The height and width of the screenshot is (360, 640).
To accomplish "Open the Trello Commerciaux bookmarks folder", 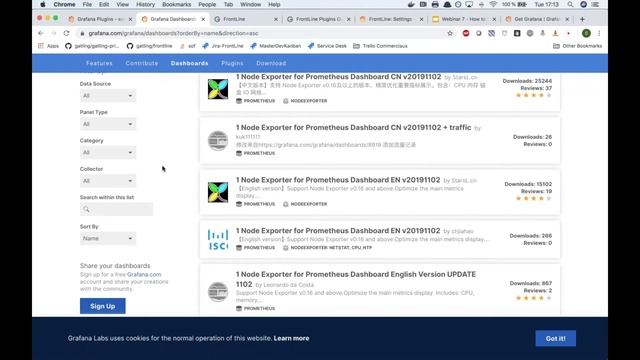I will pyautogui.click(x=380, y=46).
